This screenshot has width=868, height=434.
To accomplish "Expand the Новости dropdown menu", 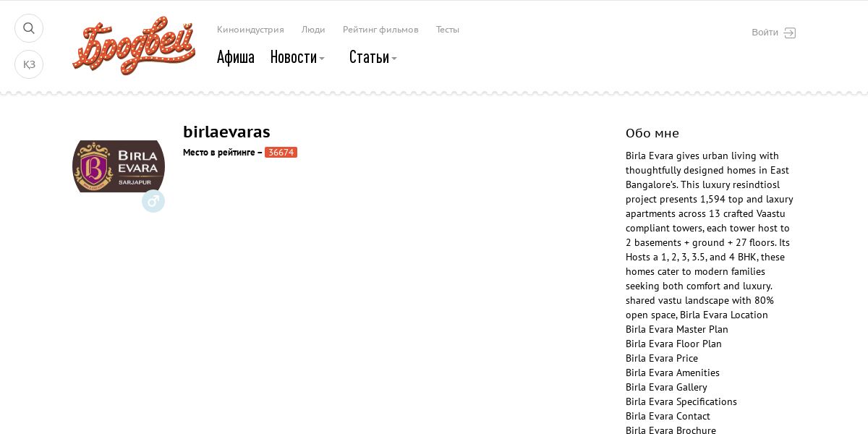I will coord(297,57).
